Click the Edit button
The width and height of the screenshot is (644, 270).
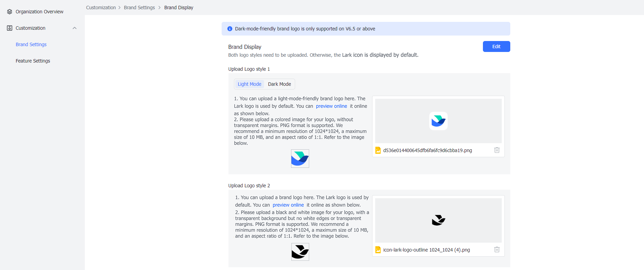(496, 46)
